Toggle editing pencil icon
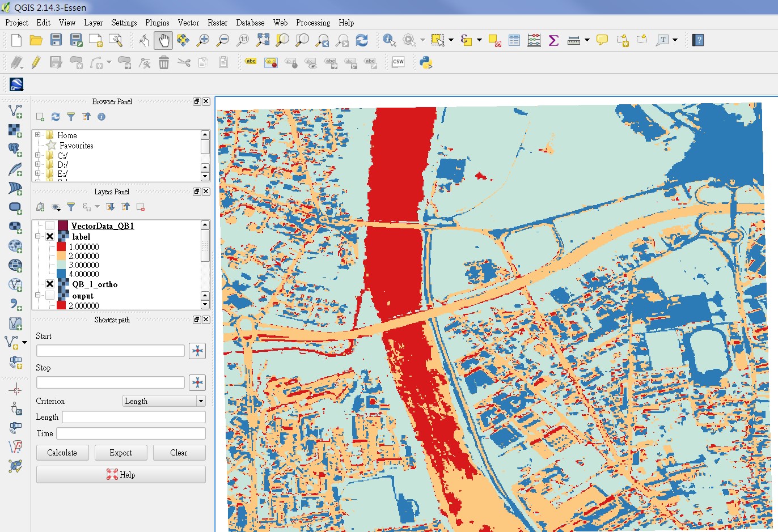778x532 pixels. pyautogui.click(x=36, y=62)
